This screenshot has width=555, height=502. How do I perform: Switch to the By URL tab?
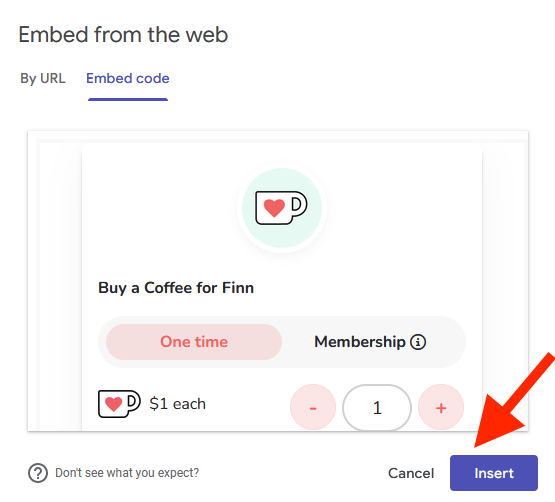pos(43,78)
